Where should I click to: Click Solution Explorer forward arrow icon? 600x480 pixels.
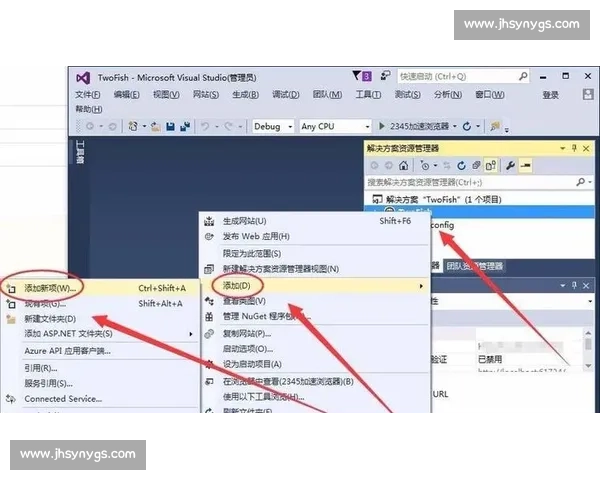389,165
